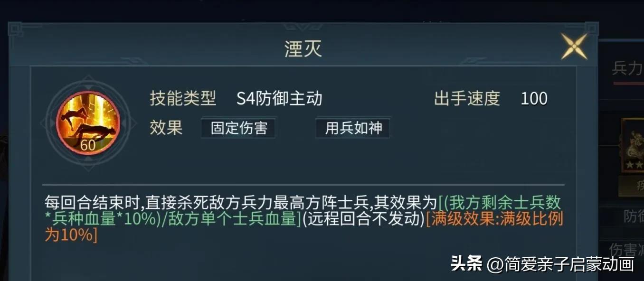Screen dimensions: 644x281
Task: Toggle the 用兵如神 effect tag
Action: click(x=352, y=128)
